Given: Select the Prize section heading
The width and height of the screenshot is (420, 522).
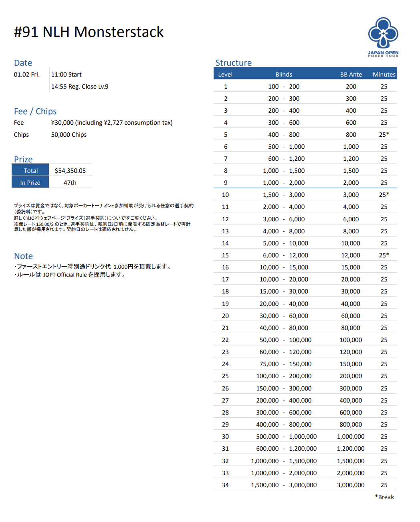Looking at the screenshot, I should pyautogui.click(x=23, y=159).
